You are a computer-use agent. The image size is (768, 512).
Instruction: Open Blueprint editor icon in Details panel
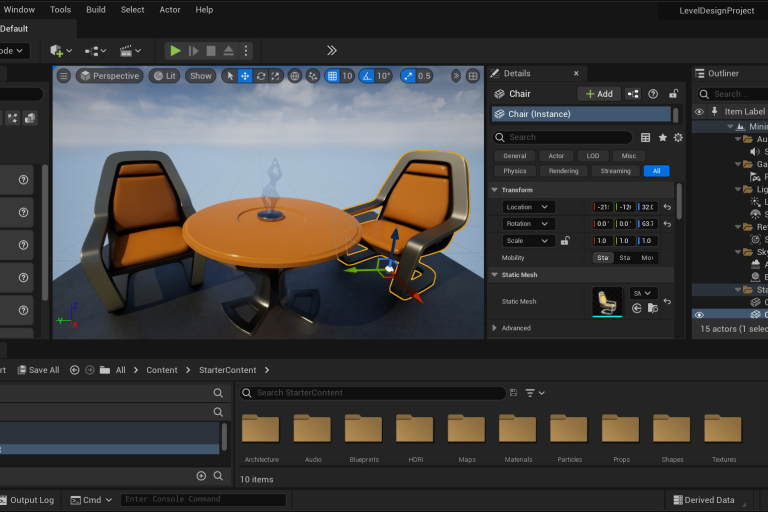click(633, 94)
